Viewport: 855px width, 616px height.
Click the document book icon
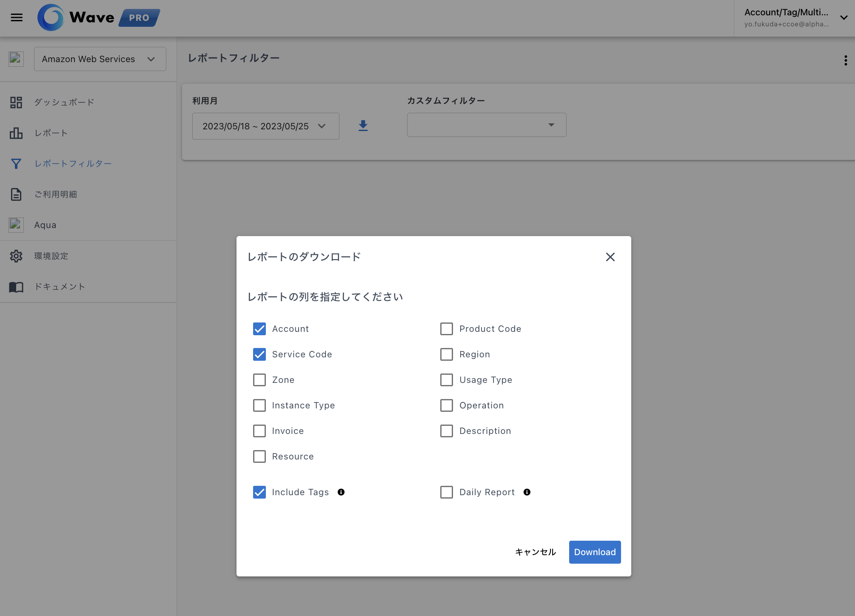click(x=16, y=287)
